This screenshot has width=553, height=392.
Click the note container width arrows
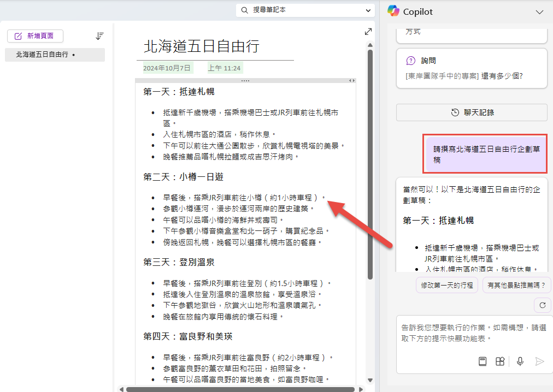[351, 81]
